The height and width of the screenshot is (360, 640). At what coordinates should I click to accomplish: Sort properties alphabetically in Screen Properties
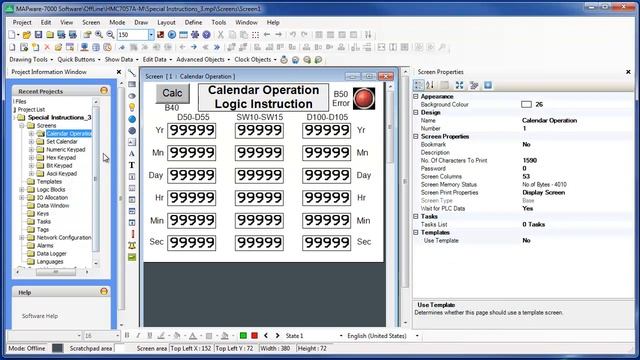430,85
